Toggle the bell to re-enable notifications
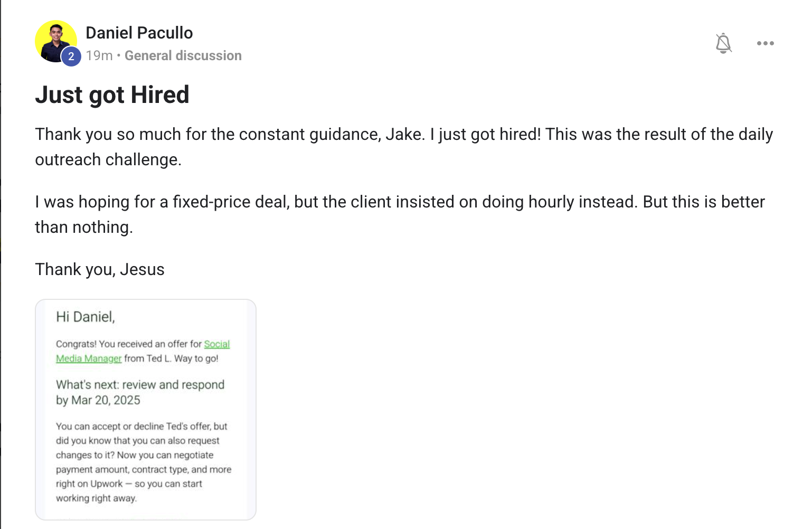 (723, 43)
